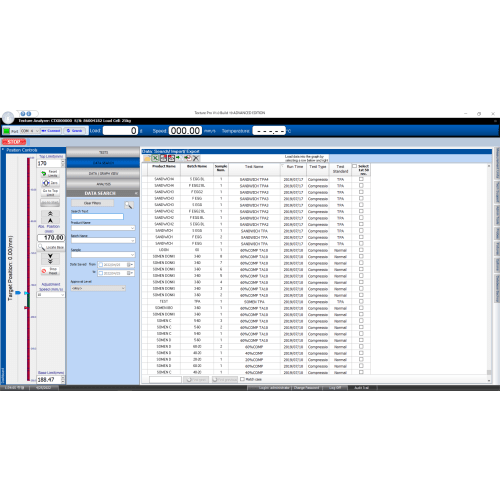Click the Find next button

[x=196, y=380]
